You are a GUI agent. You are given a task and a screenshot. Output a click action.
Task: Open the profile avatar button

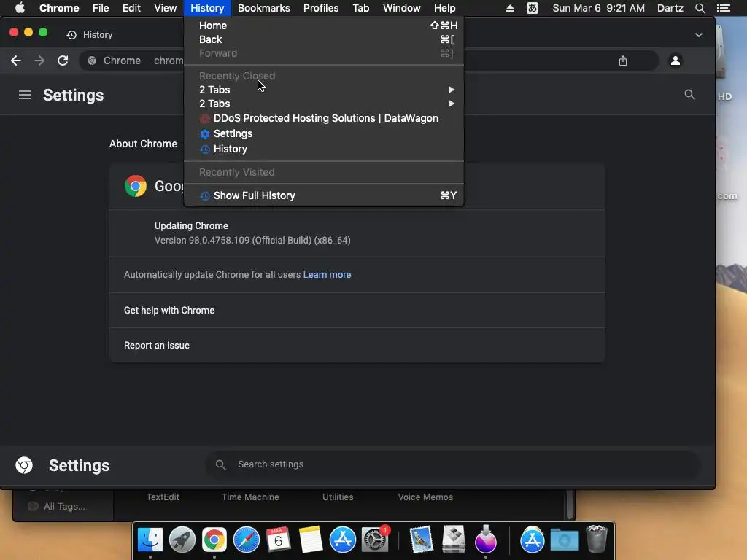(x=675, y=61)
